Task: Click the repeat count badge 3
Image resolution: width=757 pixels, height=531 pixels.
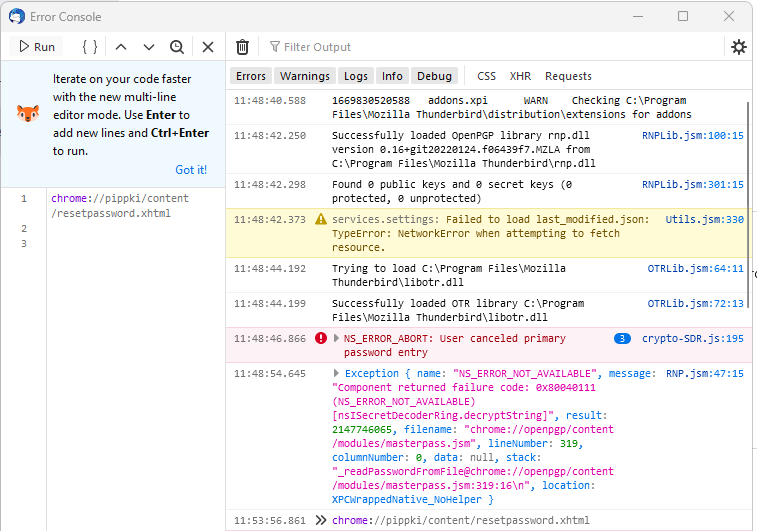Action: tap(622, 338)
